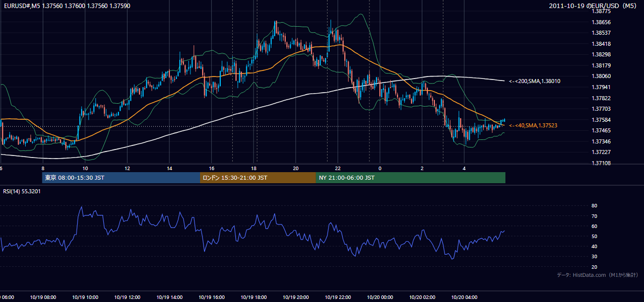Click price axis value 1.37584
644x302 pixels.
[x=601, y=120]
